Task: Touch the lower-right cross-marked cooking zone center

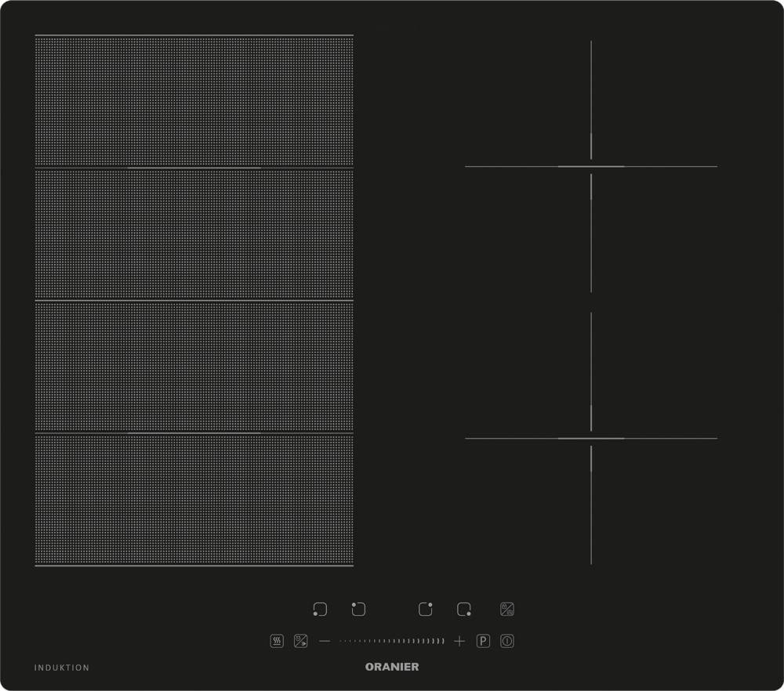Action: (x=591, y=438)
